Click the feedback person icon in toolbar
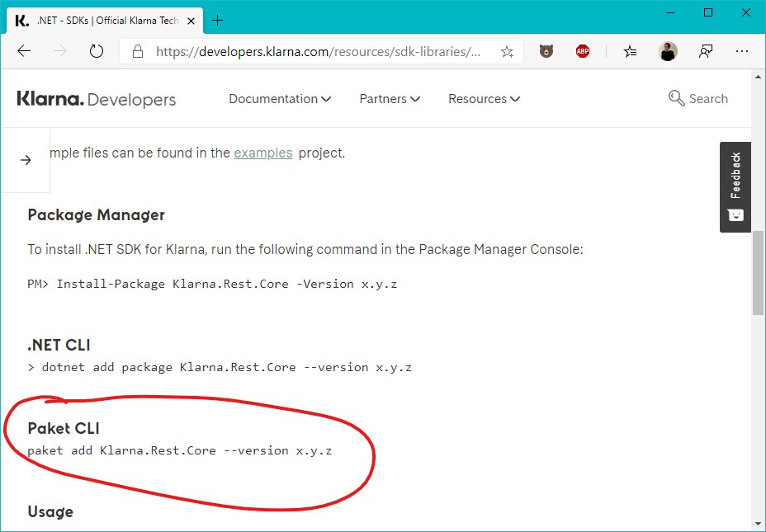766x532 pixels. tap(706, 51)
